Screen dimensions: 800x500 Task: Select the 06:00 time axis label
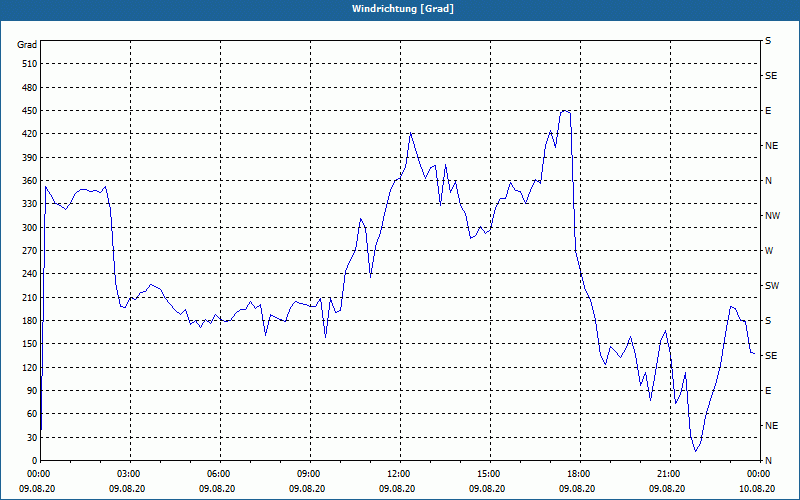coord(220,473)
